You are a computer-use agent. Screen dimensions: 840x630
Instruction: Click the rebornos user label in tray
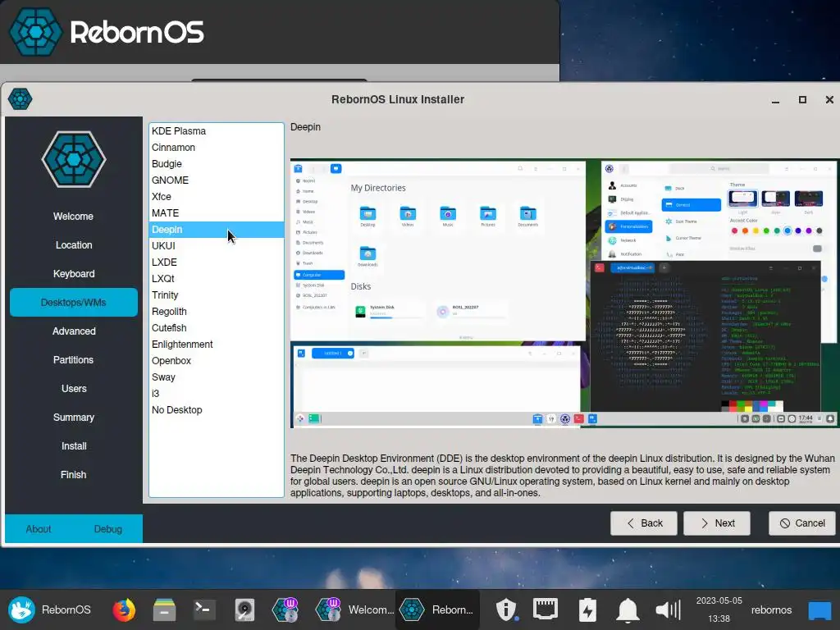(771, 609)
